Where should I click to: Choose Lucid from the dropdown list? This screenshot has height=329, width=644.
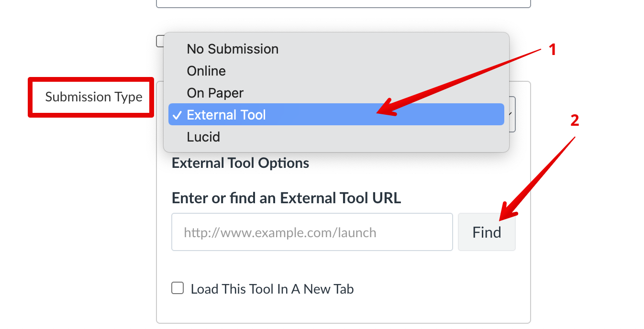pyautogui.click(x=203, y=137)
